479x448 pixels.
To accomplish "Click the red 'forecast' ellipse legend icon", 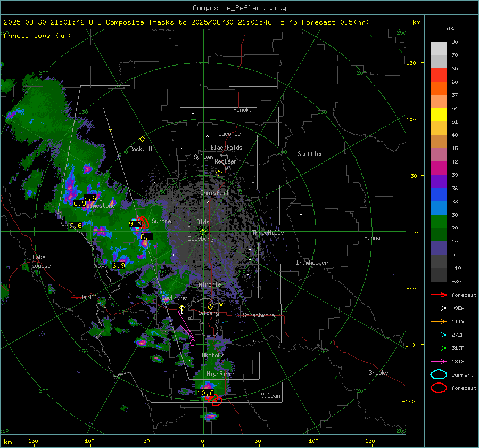I will [439, 388].
